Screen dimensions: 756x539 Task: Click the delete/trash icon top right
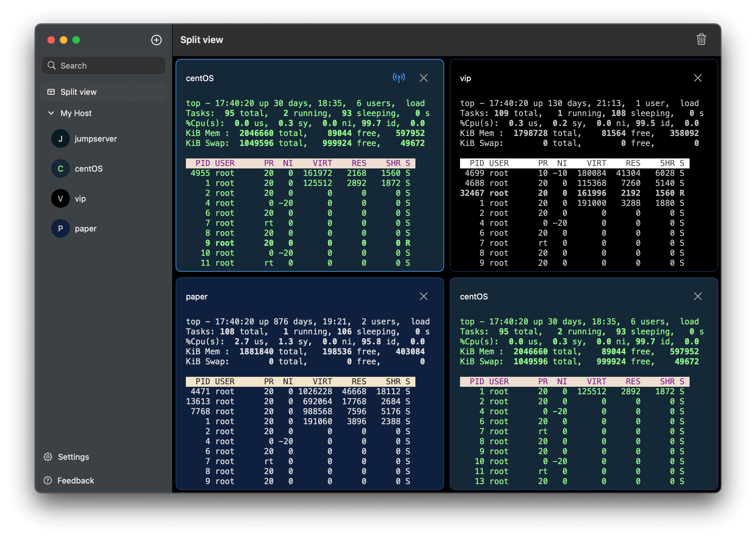pyautogui.click(x=700, y=40)
